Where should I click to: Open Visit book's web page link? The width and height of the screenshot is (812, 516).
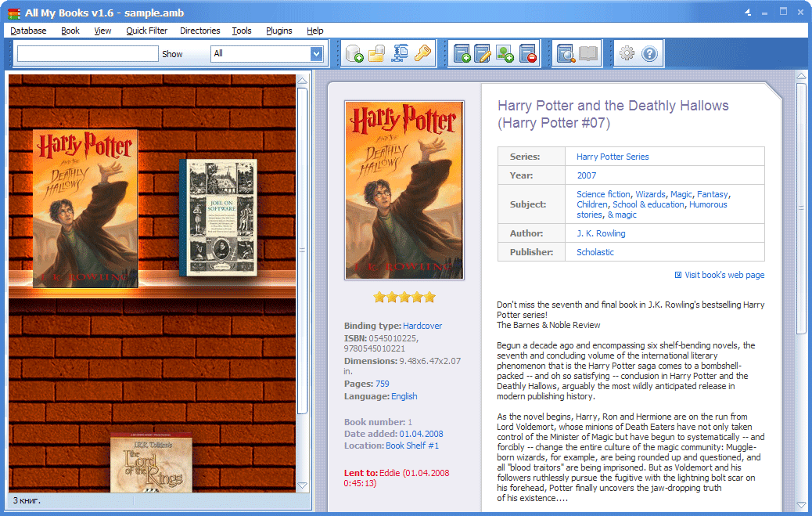tap(724, 275)
